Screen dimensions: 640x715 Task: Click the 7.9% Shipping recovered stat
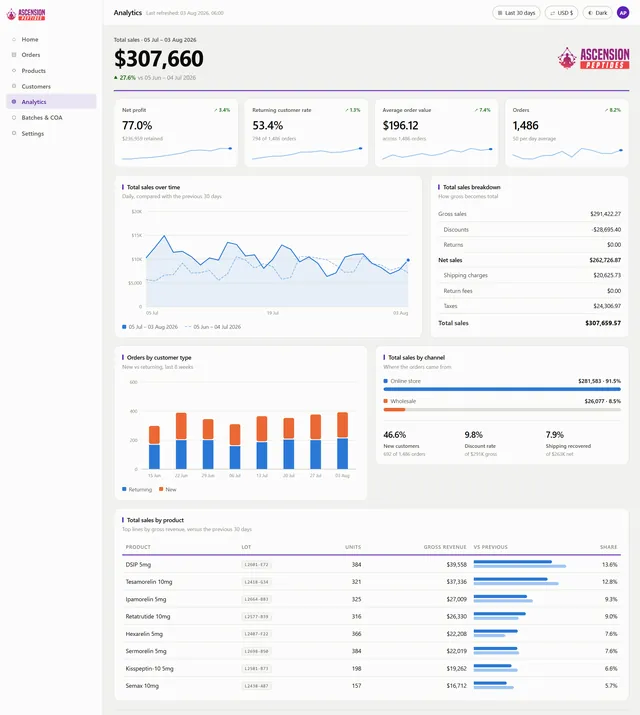[x=568, y=444]
